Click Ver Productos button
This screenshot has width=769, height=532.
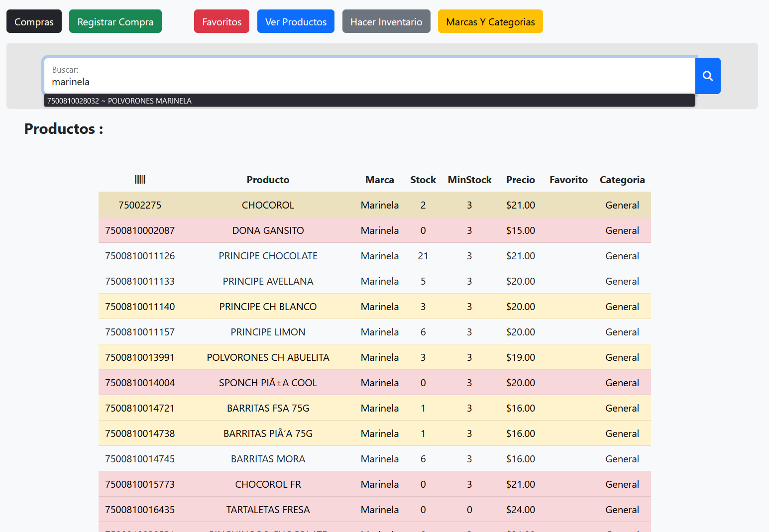pos(296,21)
